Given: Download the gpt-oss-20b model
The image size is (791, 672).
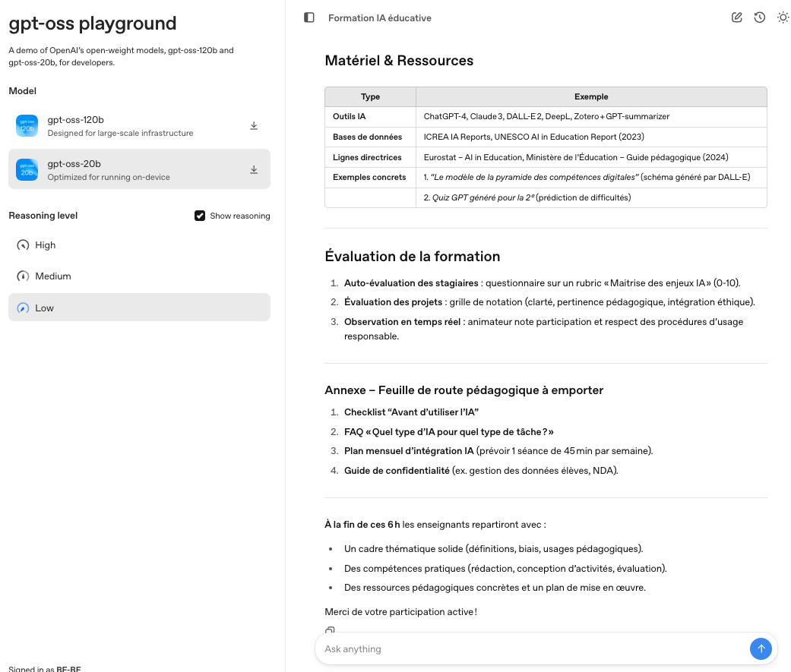Looking at the screenshot, I should 254,170.
